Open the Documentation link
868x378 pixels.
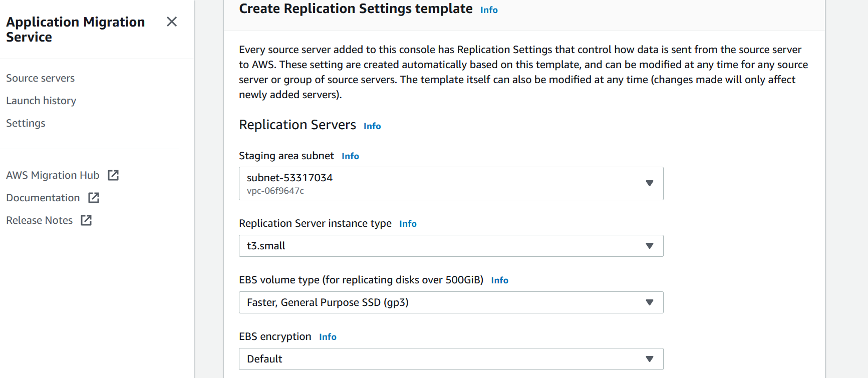(43, 198)
